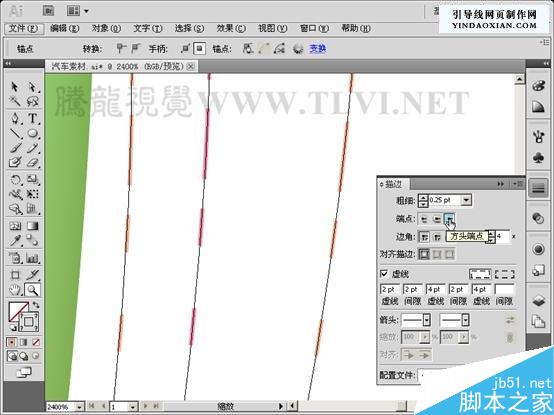
Task: Open the 对象(O) menu
Action: coord(106,29)
